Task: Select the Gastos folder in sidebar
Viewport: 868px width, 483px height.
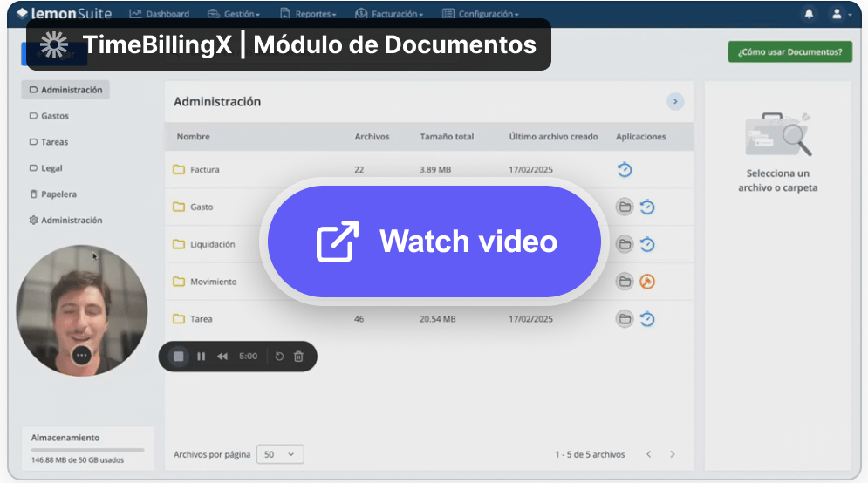Action: click(49, 116)
